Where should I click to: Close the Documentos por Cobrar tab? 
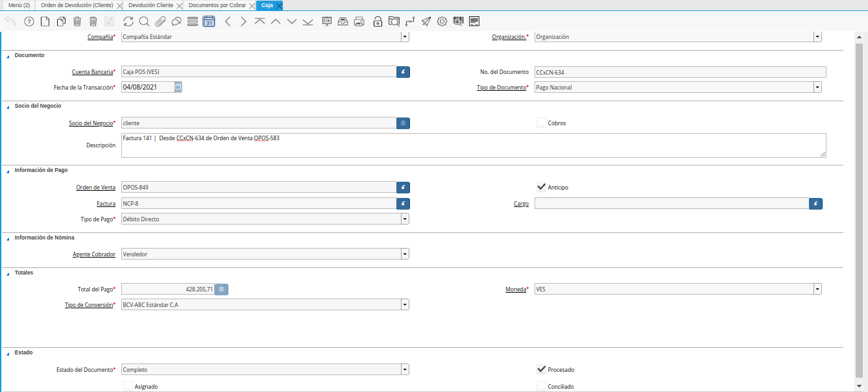coord(252,5)
